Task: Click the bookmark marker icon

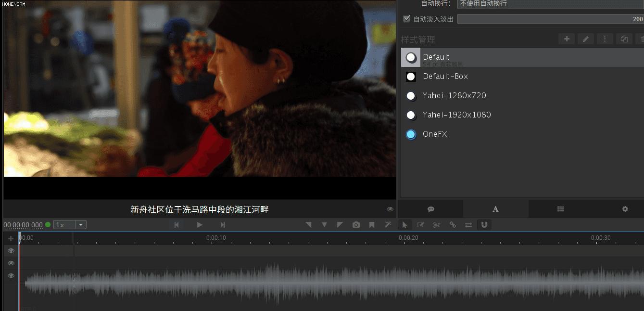Action: 372,225
